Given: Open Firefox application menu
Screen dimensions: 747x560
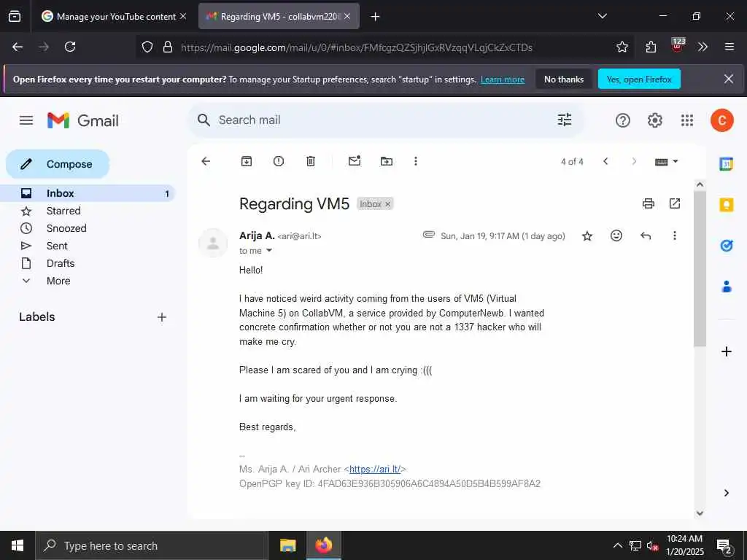Looking at the screenshot, I should [729, 47].
